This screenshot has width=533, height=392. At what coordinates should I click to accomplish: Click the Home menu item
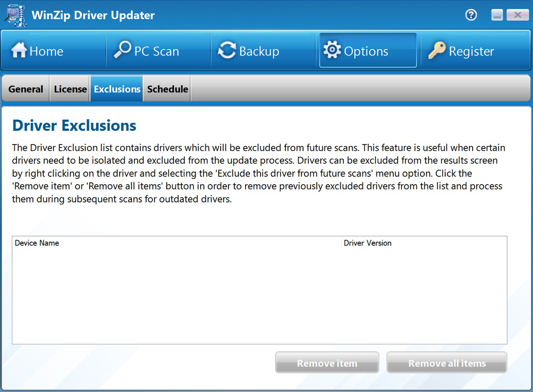(x=46, y=50)
